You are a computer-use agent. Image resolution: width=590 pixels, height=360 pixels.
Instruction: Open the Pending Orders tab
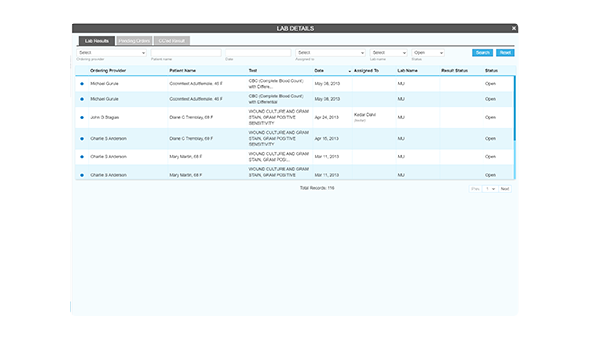pyautogui.click(x=134, y=41)
